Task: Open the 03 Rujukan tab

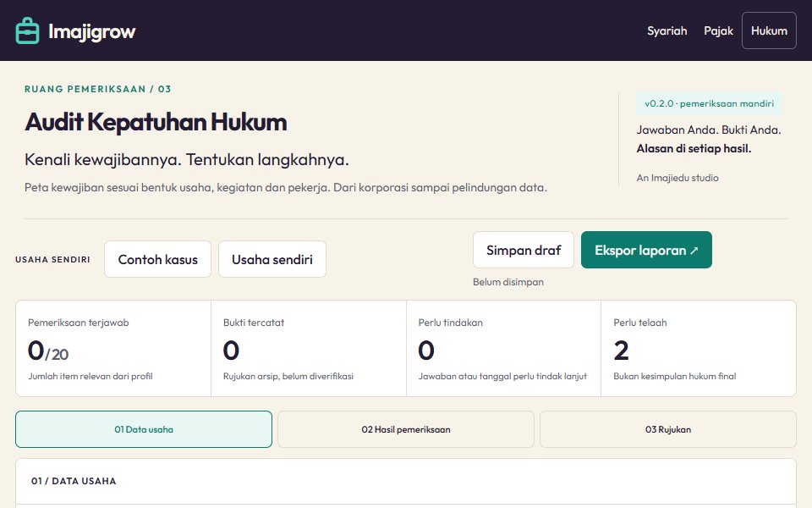Action: 667,429
